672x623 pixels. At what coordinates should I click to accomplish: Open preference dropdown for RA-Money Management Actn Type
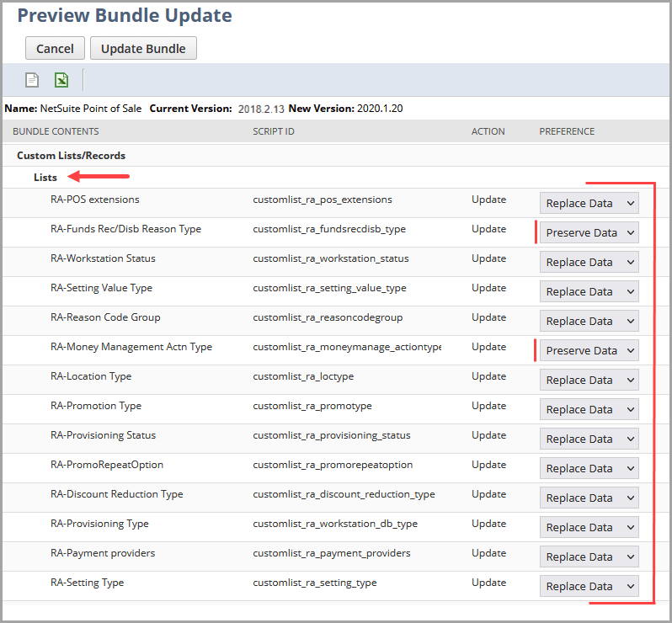[589, 350]
